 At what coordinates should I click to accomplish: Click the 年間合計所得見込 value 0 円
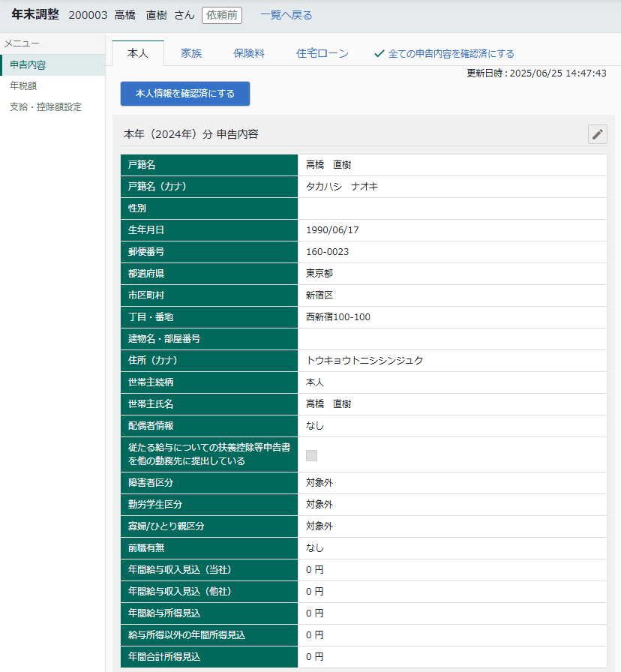point(314,656)
